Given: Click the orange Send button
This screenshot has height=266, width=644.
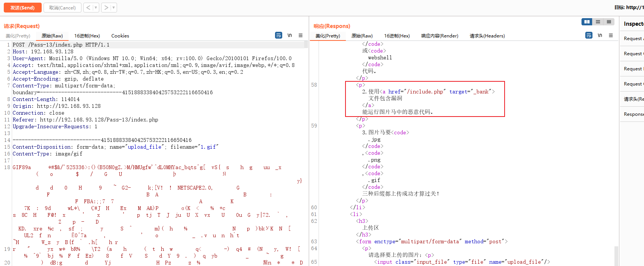Looking at the screenshot, I should (x=22, y=8).
